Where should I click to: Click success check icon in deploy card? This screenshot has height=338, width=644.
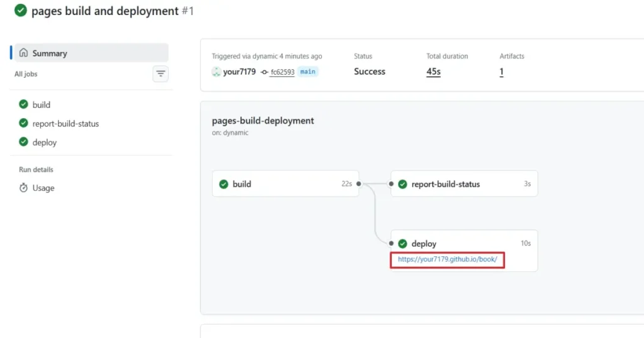(402, 244)
